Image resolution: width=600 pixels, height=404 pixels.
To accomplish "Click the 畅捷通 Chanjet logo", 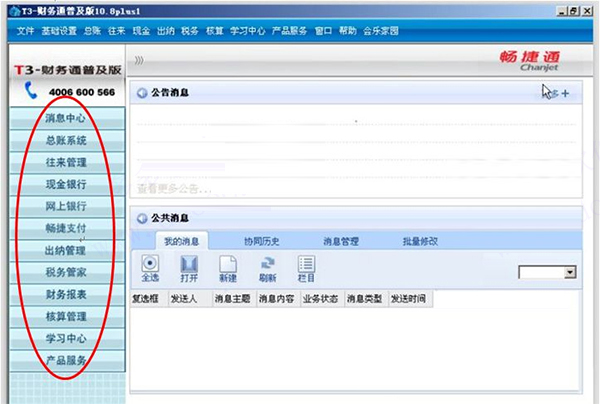I will tap(530, 61).
